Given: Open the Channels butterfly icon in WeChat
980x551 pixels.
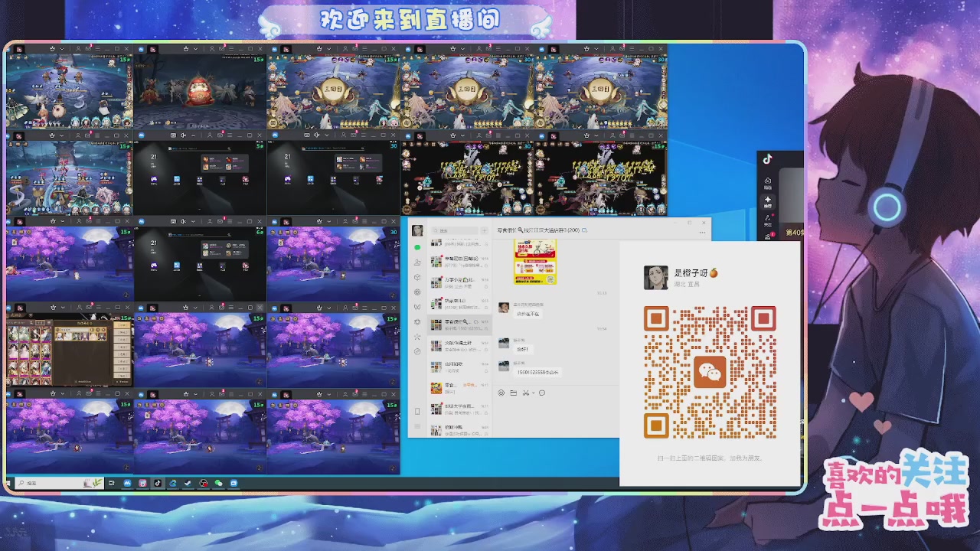Looking at the screenshot, I should [417, 307].
